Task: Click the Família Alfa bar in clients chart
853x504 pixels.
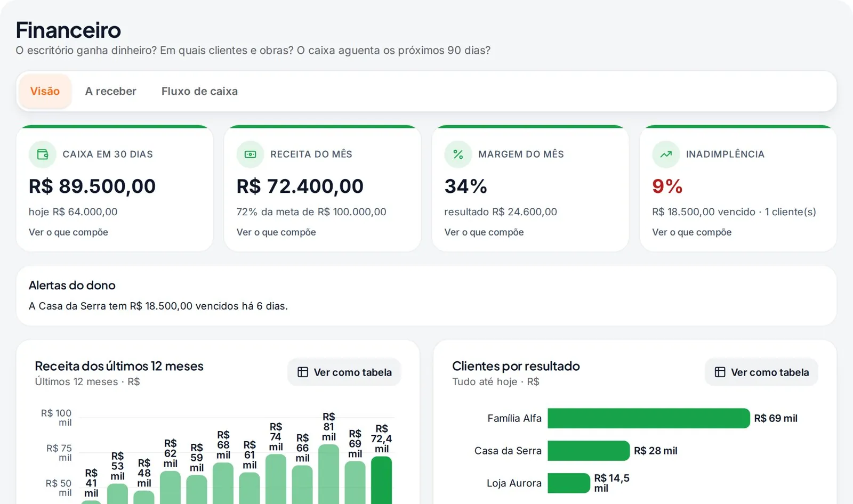Action: pyautogui.click(x=649, y=418)
